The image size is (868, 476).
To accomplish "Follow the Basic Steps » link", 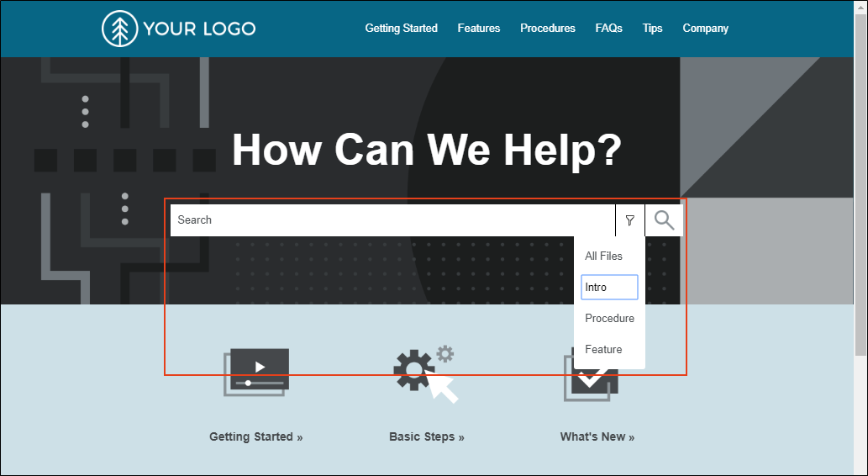I will click(427, 436).
